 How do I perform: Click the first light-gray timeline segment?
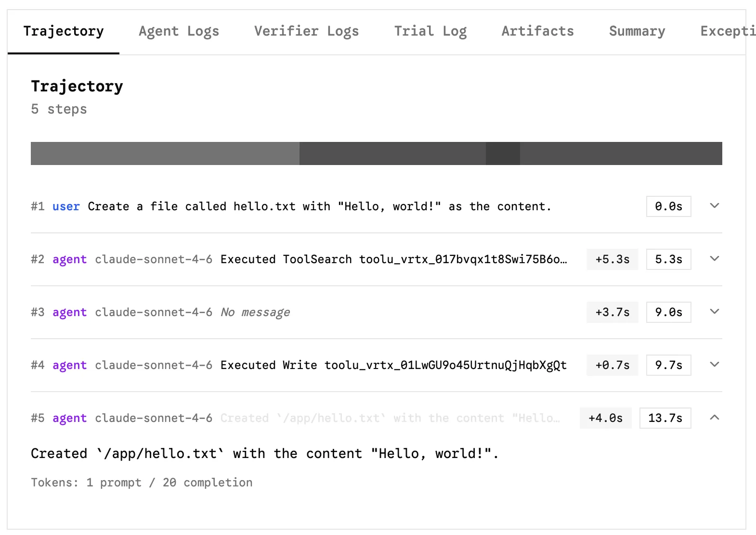165,153
